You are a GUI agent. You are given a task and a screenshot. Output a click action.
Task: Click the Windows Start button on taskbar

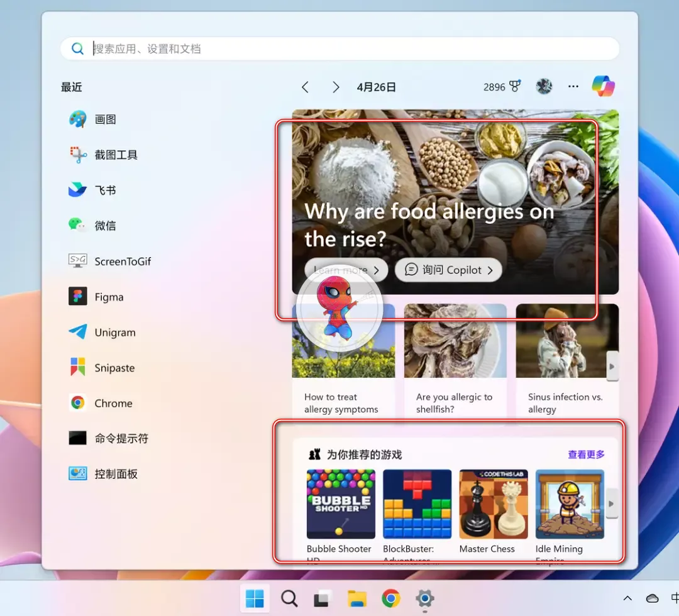[x=255, y=598]
